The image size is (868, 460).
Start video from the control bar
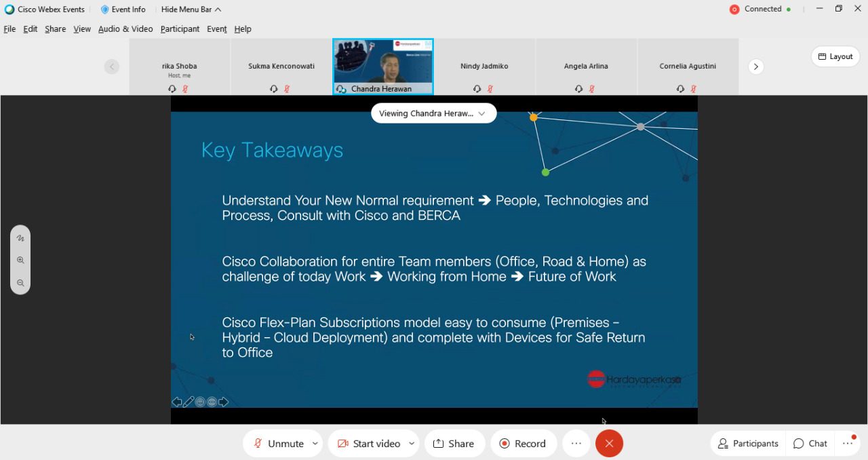pyautogui.click(x=369, y=444)
